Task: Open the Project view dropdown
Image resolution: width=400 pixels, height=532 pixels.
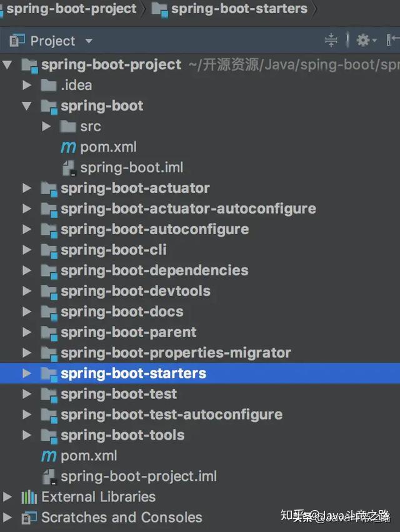Action: (89, 41)
